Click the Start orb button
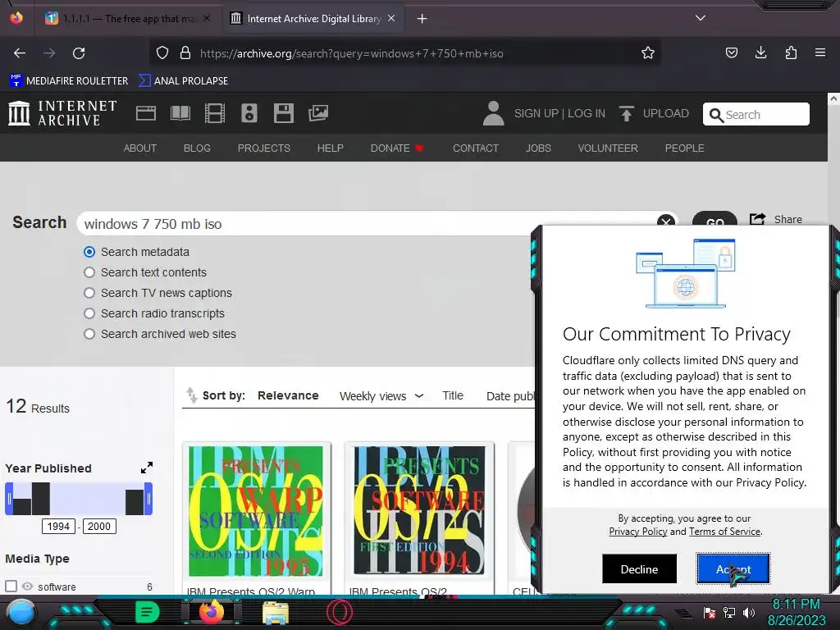Viewport: 840px width, 630px height. pyautogui.click(x=21, y=613)
